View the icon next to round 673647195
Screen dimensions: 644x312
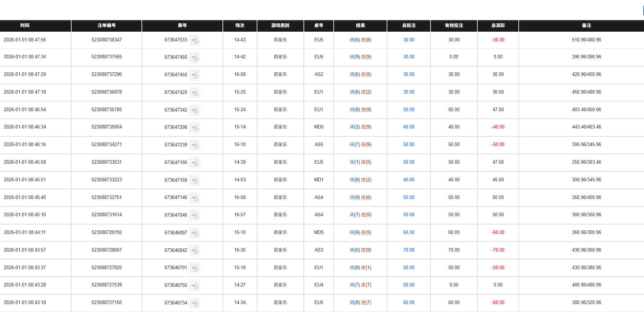pos(195,163)
